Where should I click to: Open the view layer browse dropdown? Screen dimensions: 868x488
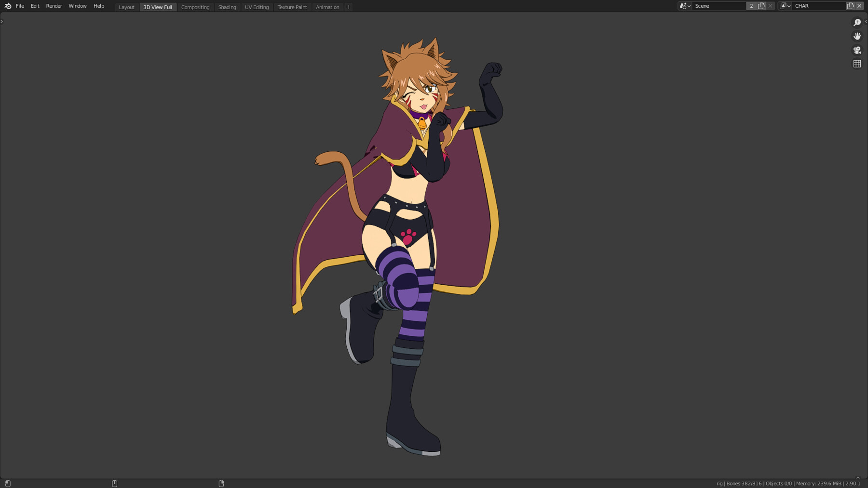[785, 6]
